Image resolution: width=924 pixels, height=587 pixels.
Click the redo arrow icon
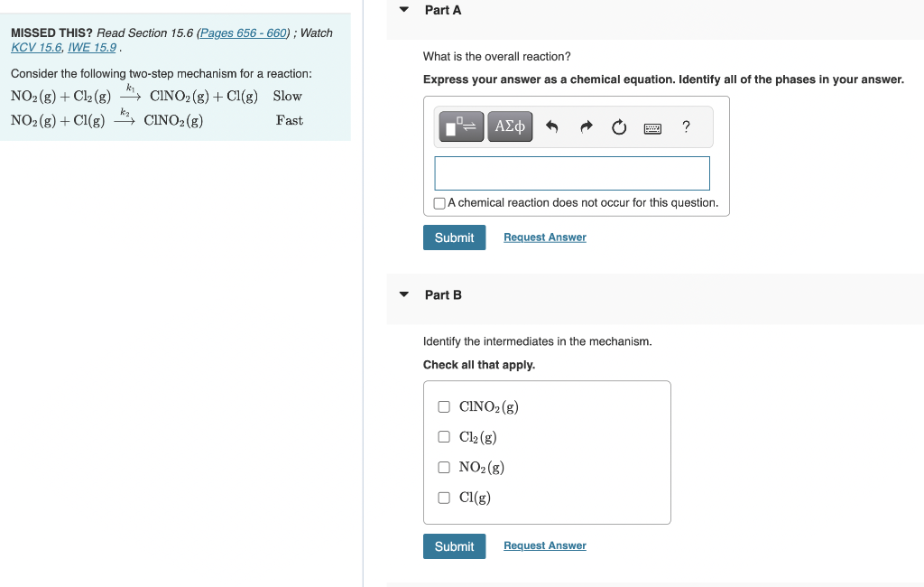586,126
